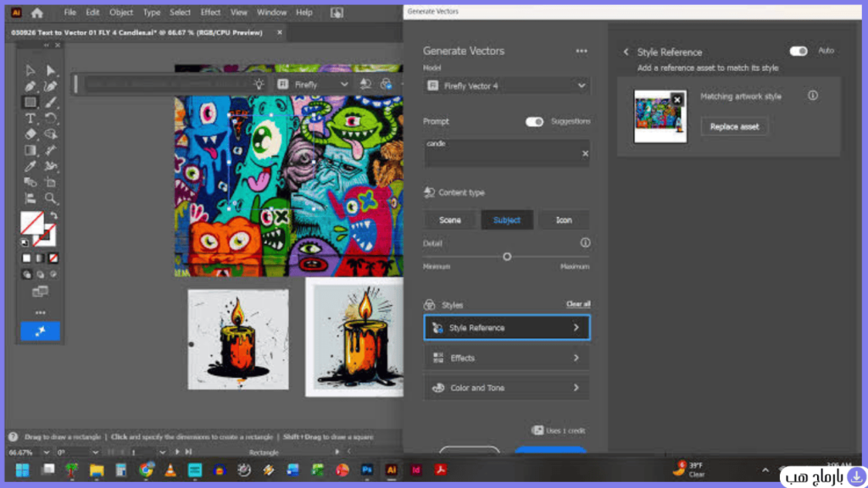Screen dimensions: 868x488
Task: Select the Direct Selection tool
Action: tap(50, 70)
